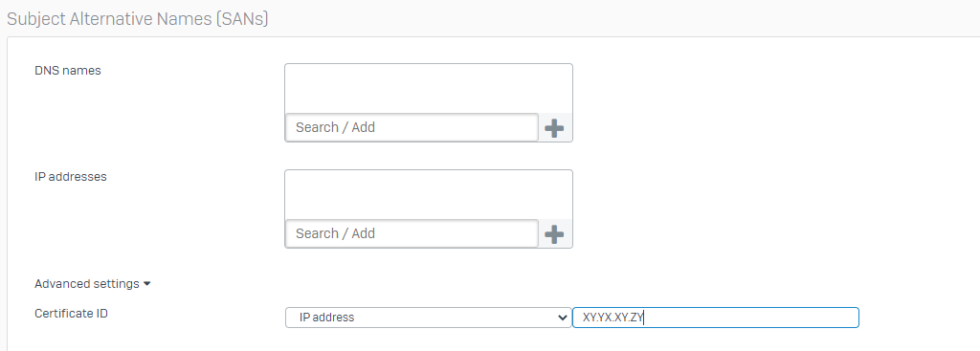
Task: Click the IP addresses field label
Action: coord(71,177)
